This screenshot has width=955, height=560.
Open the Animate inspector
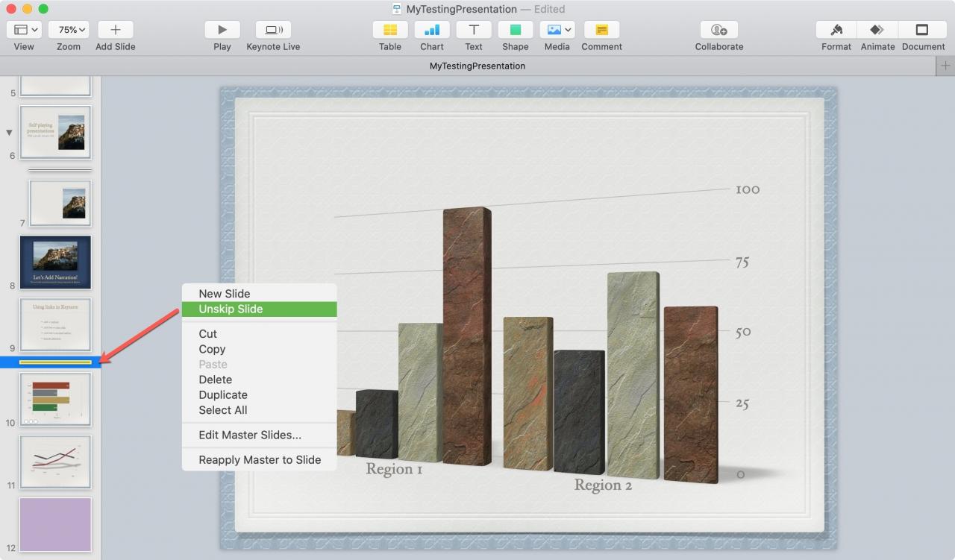point(877,30)
